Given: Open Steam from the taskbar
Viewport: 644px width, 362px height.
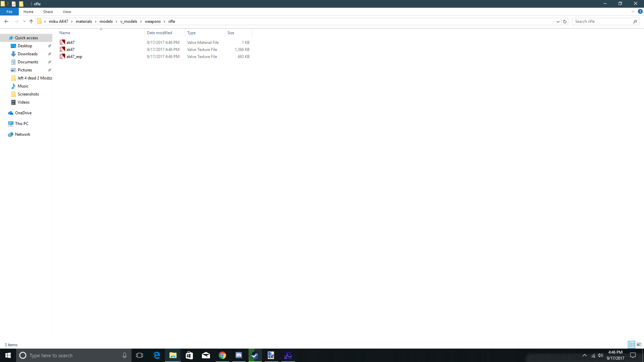Looking at the screenshot, I should coord(255,355).
